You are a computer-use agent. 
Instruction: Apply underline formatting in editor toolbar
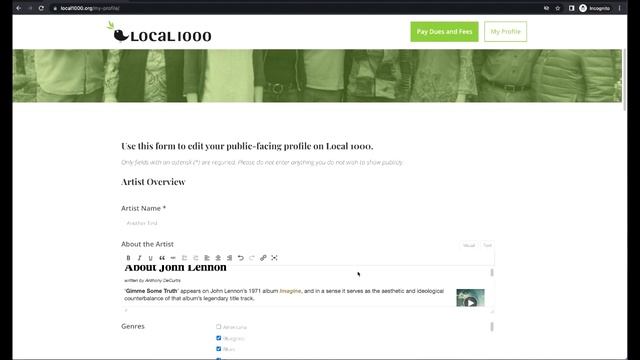pos(150,258)
